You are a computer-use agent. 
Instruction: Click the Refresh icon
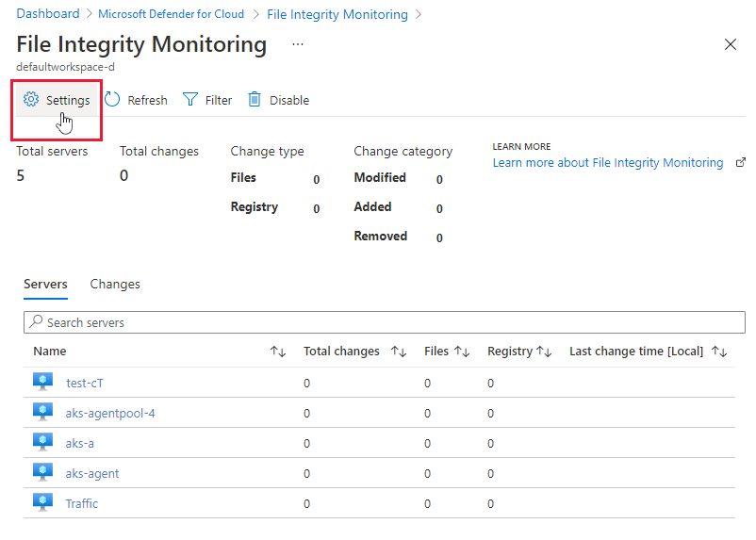pyautogui.click(x=112, y=100)
